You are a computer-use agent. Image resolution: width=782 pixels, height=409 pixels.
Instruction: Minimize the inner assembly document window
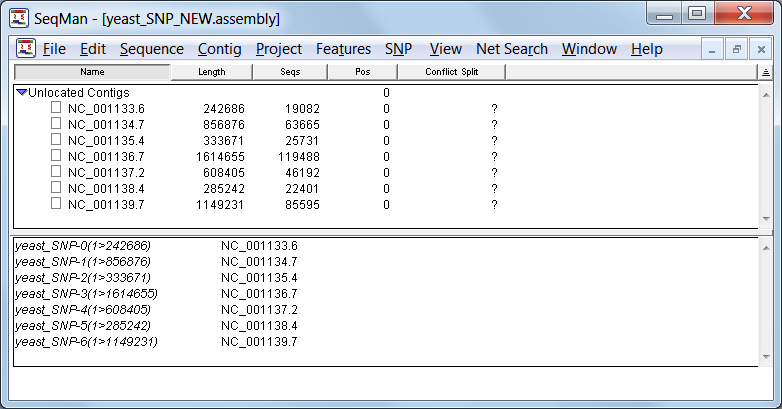point(712,49)
